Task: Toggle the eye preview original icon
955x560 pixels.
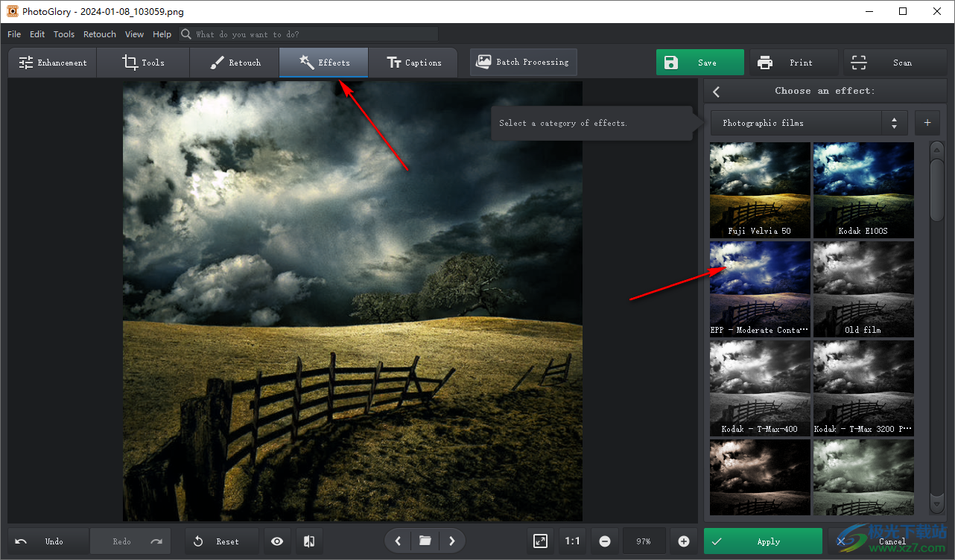Action: [x=277, y=541]
